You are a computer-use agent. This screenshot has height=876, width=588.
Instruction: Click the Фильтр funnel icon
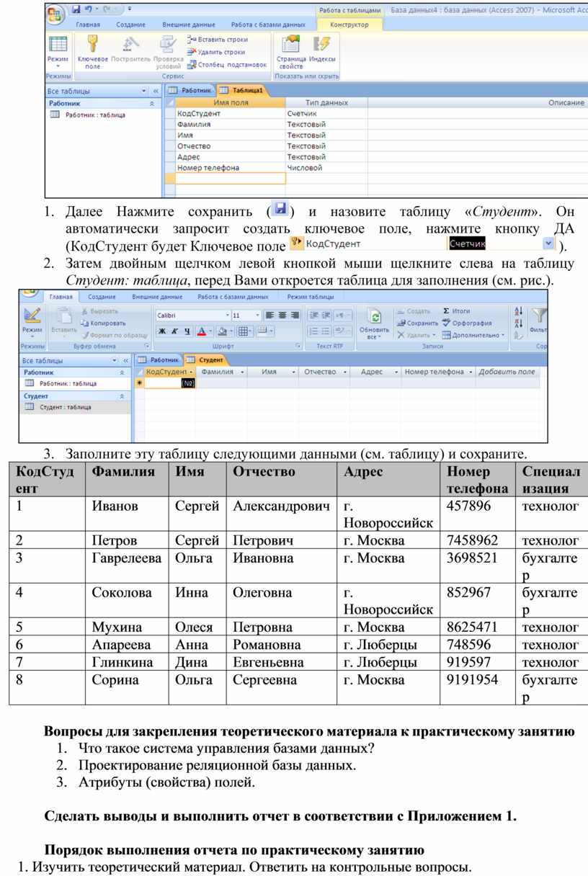click(539, 316)
